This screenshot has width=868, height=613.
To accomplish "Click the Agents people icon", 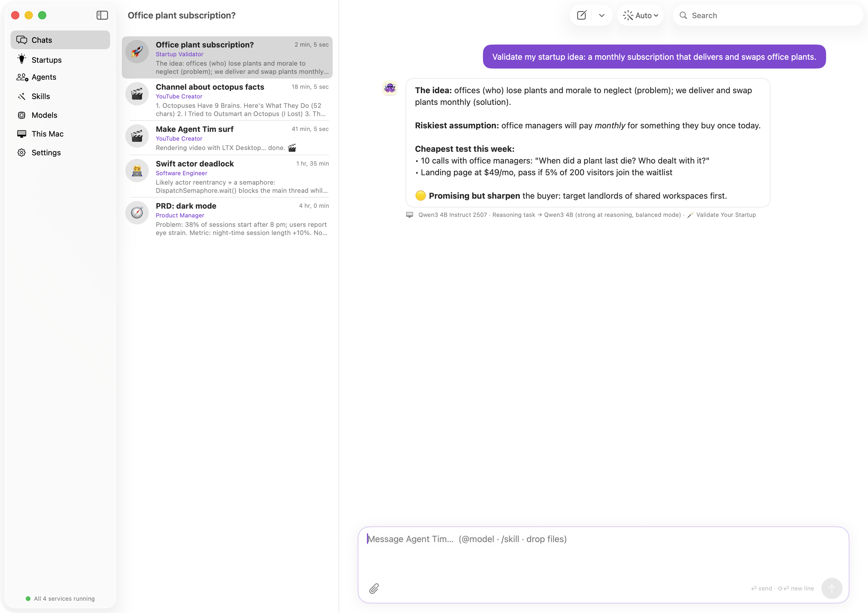I will pos(22,77).
